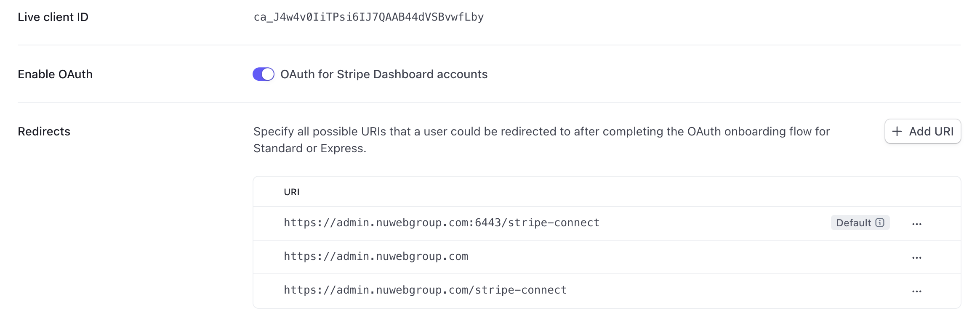Click the Default badge label

coord(853,223)
